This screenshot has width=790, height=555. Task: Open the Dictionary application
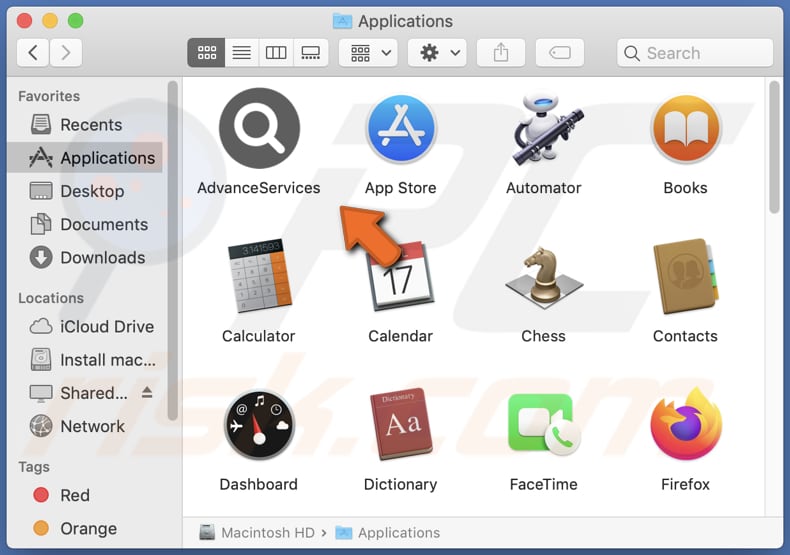tap(401, 424)
